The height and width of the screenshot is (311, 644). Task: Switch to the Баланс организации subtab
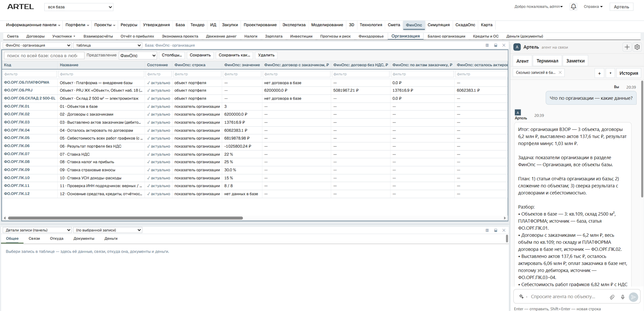pos(446,36)
